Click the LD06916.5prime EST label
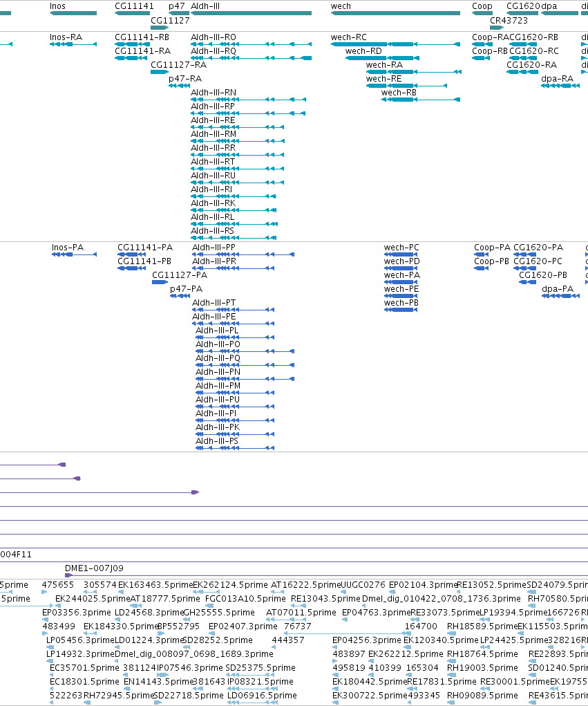588x706 pixels. (x=262, y=696)
